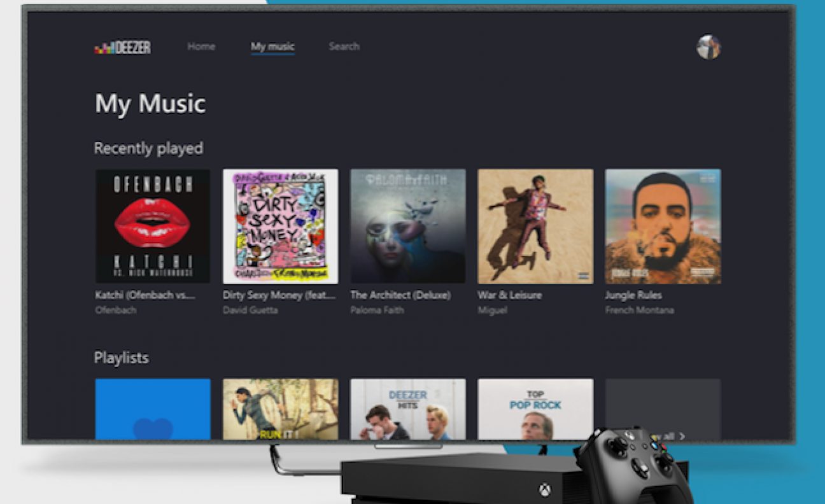Click artist name 'French Montana'
This screenshot has height=504, width=825.
(x=639, y=311)
